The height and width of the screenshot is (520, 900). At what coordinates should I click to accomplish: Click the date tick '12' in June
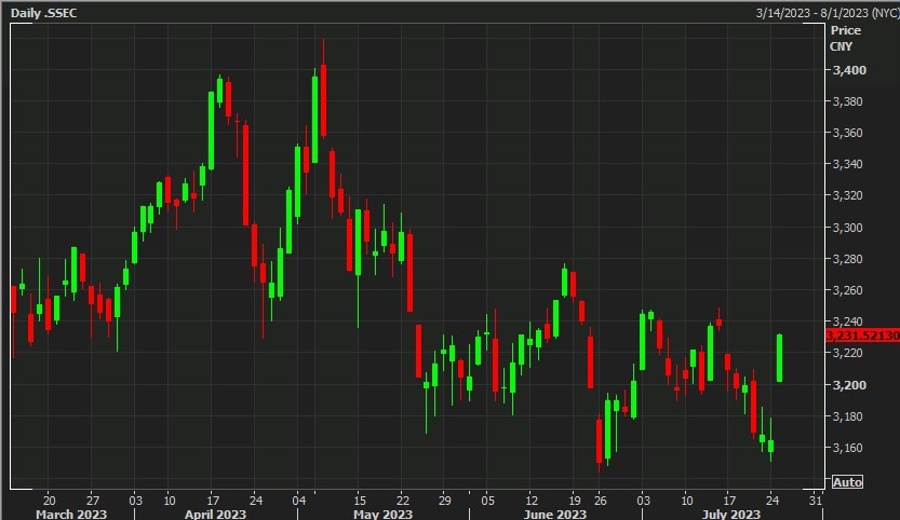pyautogui.click(x=532, y=500)
